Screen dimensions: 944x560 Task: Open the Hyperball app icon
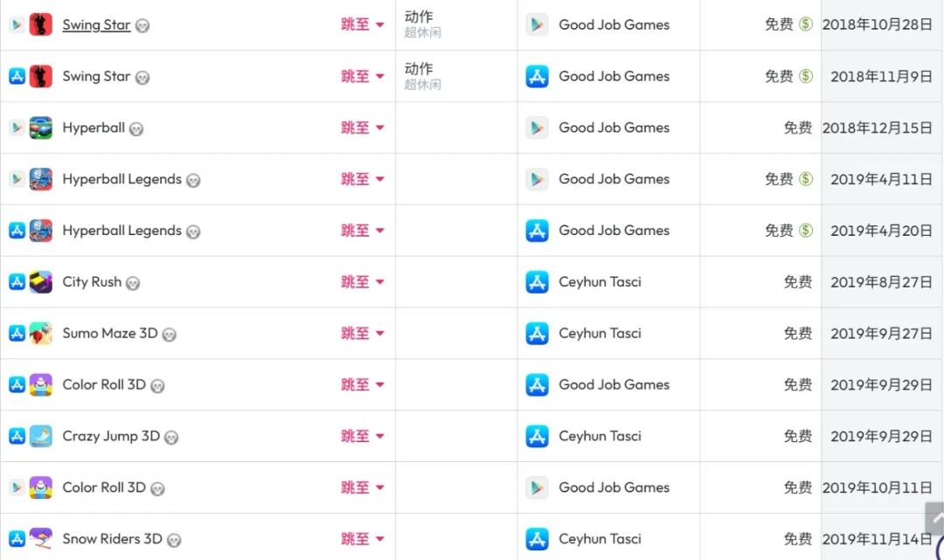pyautogui.click(x=41, y=128)
